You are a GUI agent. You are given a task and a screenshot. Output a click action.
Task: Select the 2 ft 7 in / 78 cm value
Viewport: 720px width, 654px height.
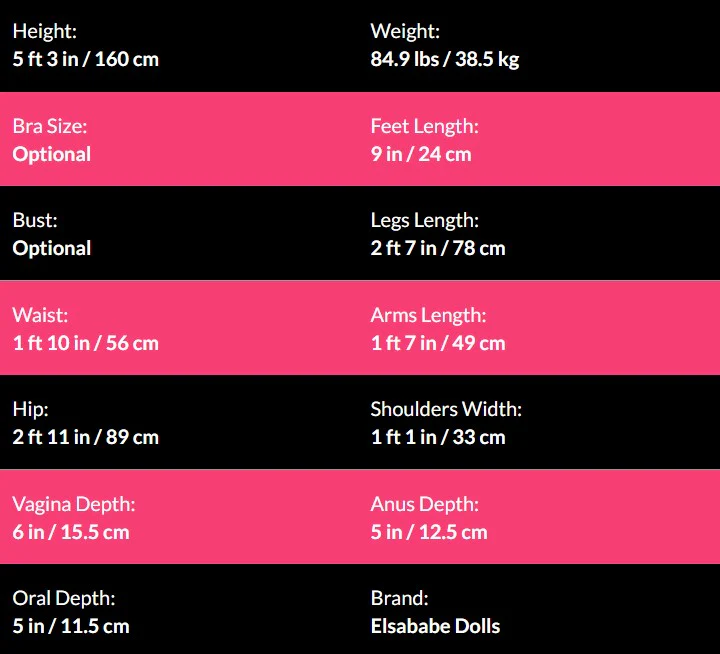437,248
